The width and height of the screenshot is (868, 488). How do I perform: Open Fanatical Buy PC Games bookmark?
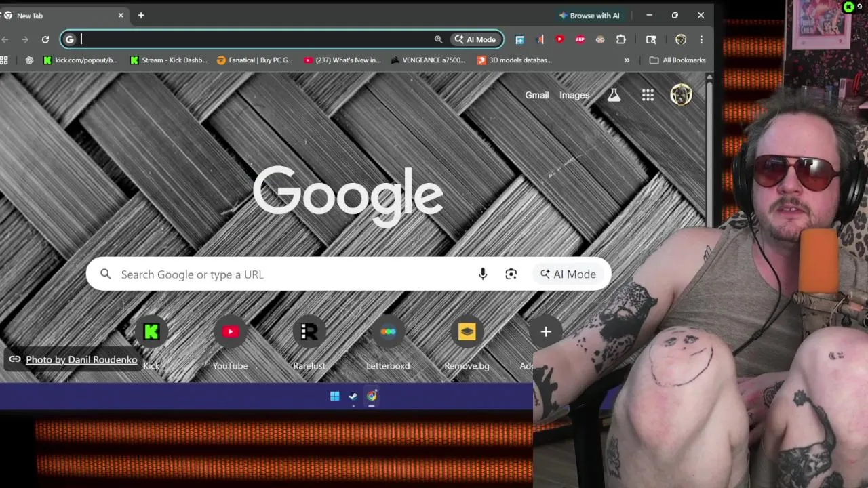click(254, 60)
